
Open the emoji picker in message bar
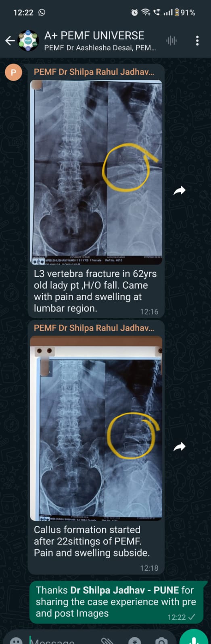(16, 640)
